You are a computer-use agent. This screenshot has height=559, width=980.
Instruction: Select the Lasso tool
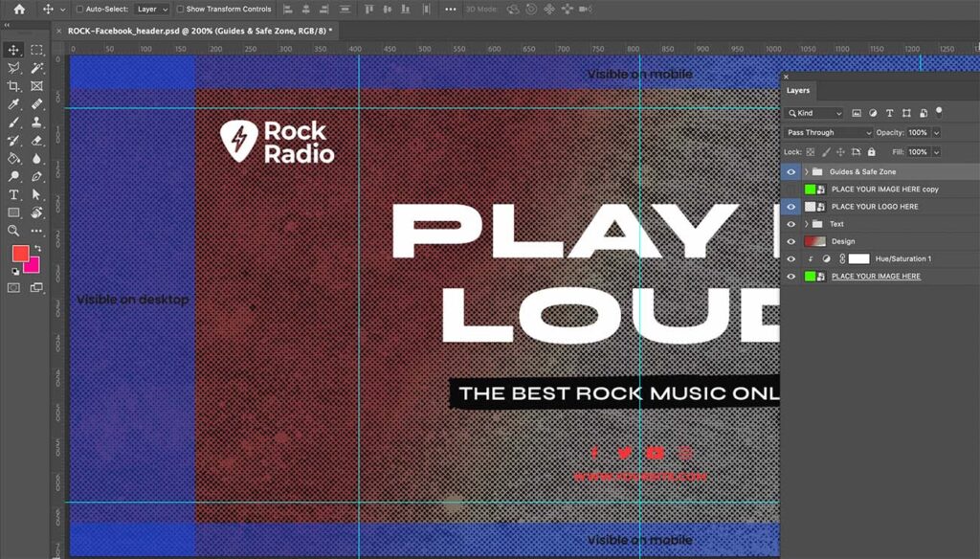tap(13, 68)
